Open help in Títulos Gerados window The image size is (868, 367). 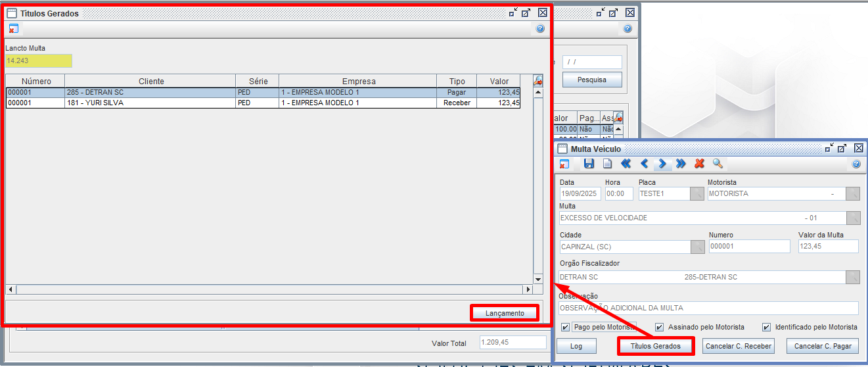(x=540, y=29)
